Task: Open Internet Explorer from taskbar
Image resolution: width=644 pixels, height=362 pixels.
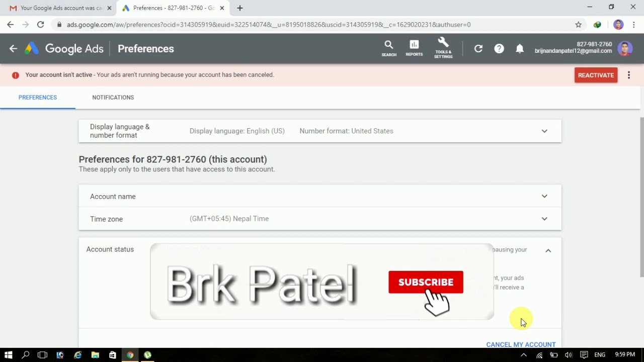Action: (78, 355)
